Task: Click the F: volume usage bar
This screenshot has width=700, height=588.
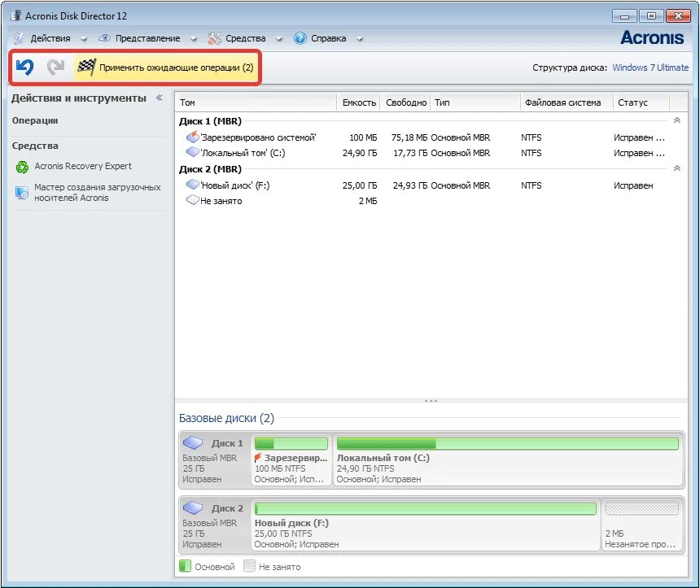Action: (426, 508)
